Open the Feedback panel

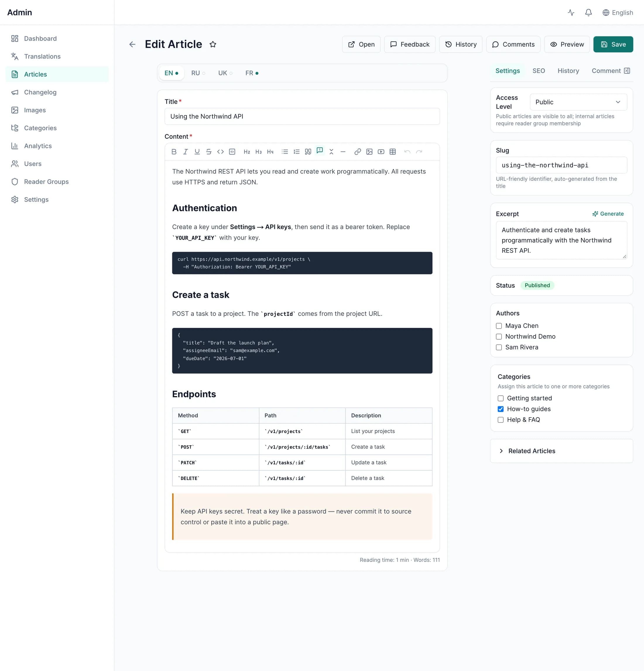click(410, 44)
